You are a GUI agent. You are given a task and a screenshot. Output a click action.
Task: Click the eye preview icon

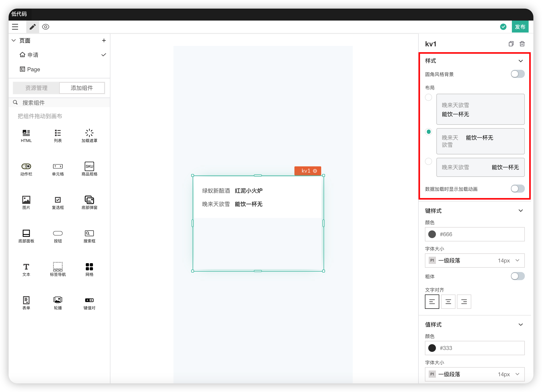coord(45,27)
